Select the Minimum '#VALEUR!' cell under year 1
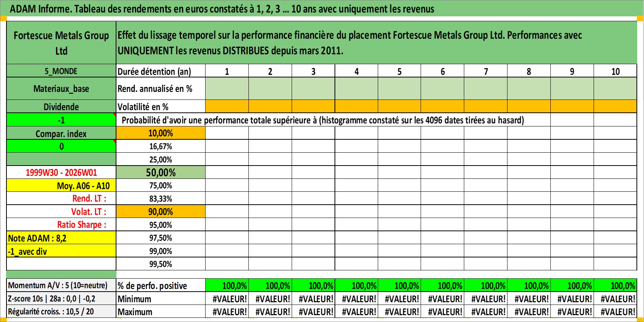Image resolution: width=644 pixels, height=322 pixels. [227, 298]
